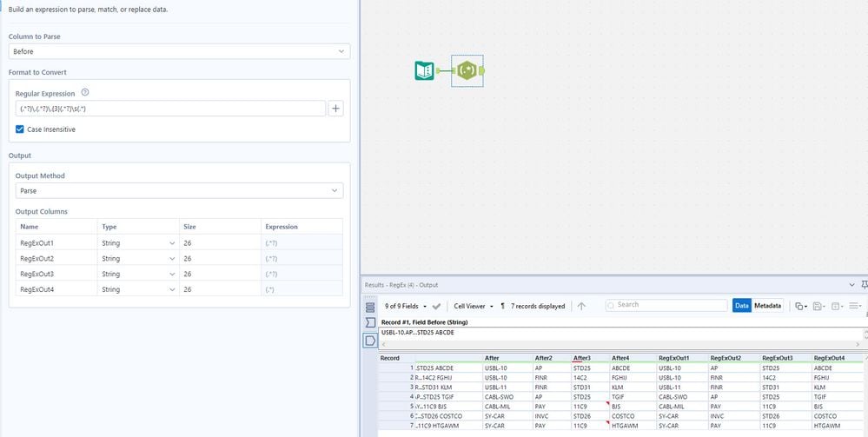Click the Regular Expression input field

170,109
